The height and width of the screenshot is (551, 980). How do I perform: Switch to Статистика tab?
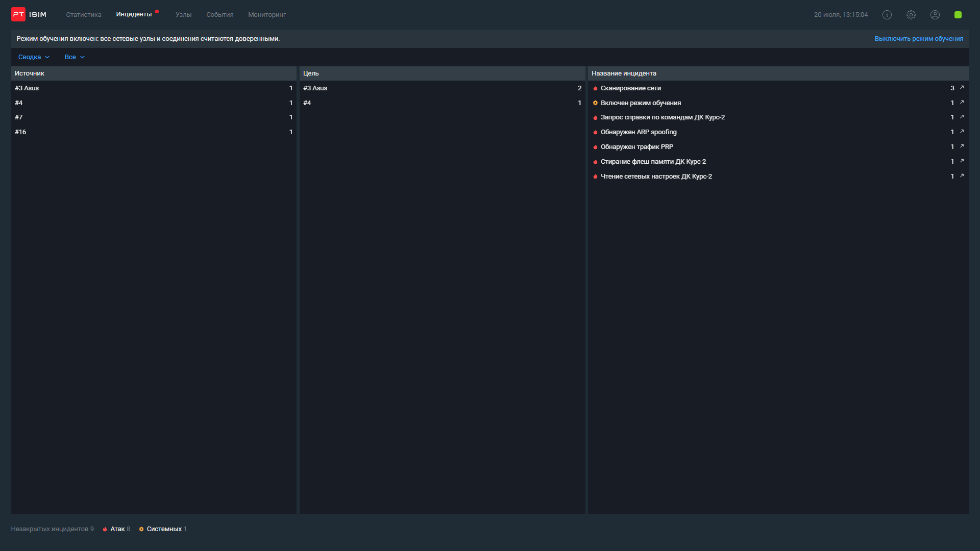click(x=84, y=15)
